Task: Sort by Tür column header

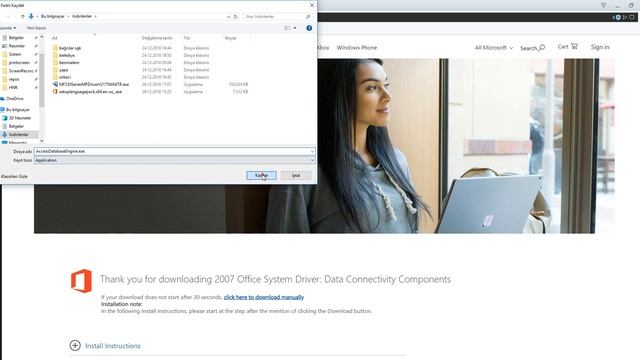Action: (187, 38)
